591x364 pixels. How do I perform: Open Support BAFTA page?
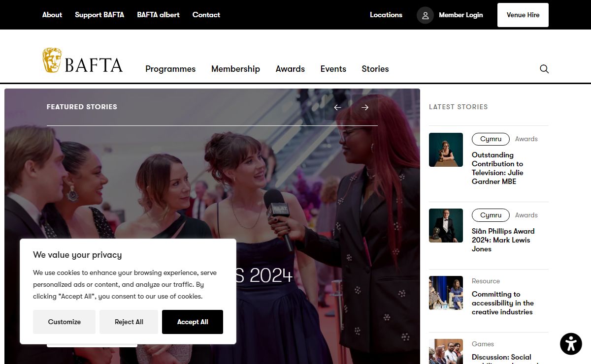coord(99,15)
